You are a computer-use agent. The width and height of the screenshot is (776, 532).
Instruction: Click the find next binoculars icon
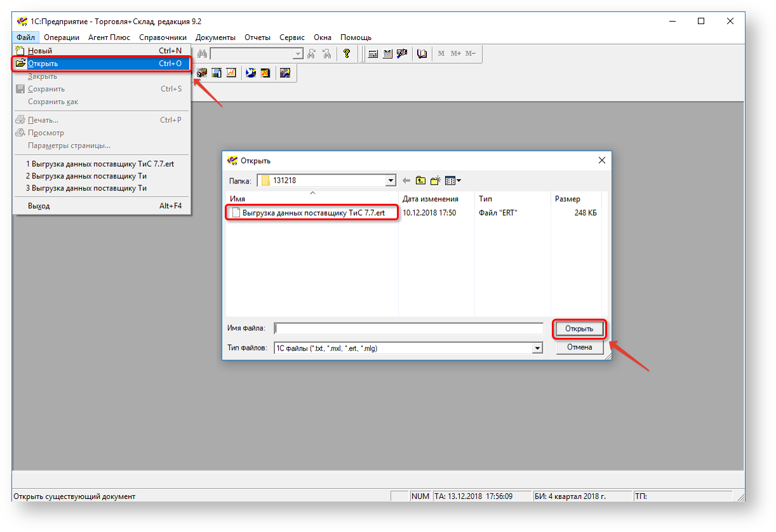click(312, 54)
